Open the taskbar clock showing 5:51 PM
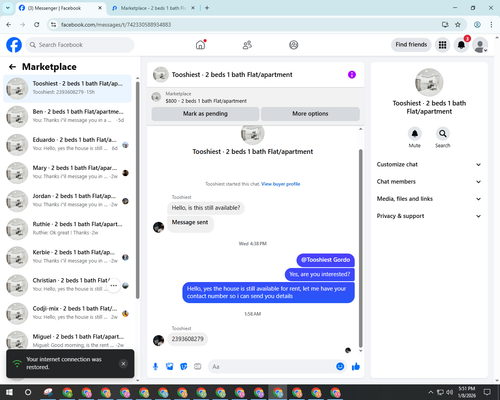This screenshot has height=400, width=500. click(x=467, y=392)
